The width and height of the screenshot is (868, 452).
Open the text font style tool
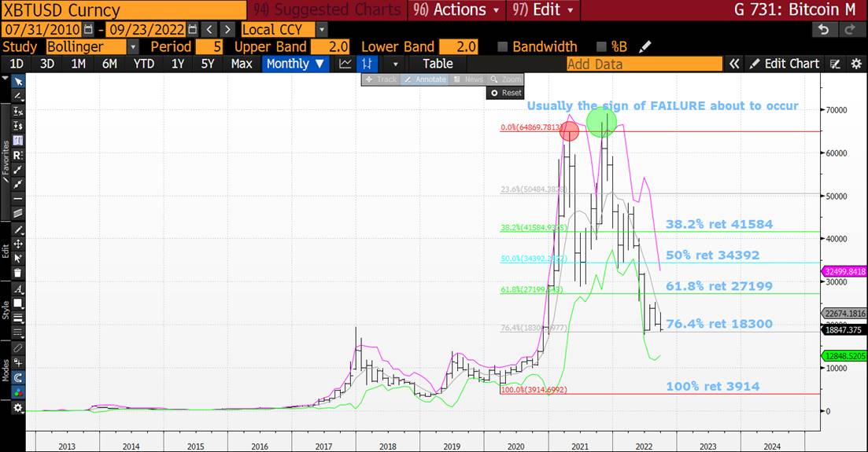click(x=18, y=288)
